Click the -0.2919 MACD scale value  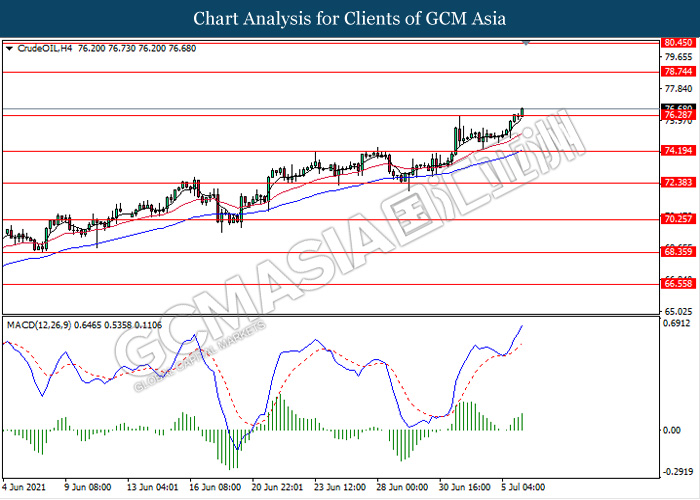[x=677, y=471]
